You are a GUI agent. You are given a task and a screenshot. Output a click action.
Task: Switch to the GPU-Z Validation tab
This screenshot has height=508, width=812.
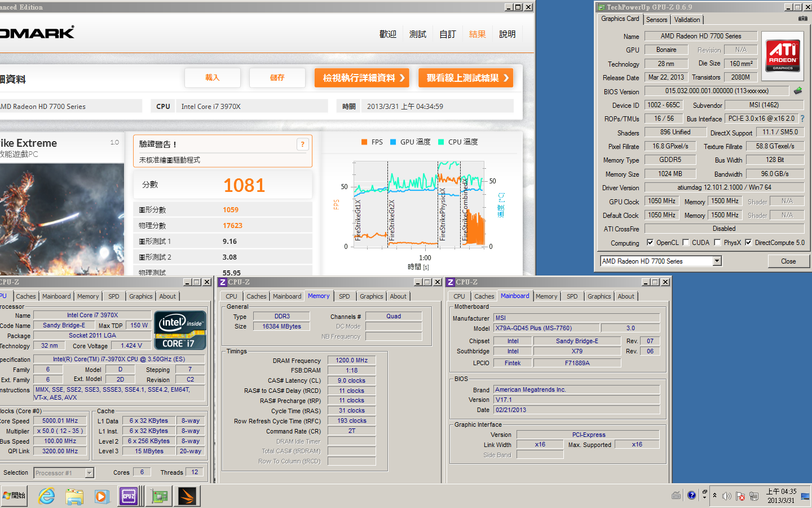[x=687, y=20]
